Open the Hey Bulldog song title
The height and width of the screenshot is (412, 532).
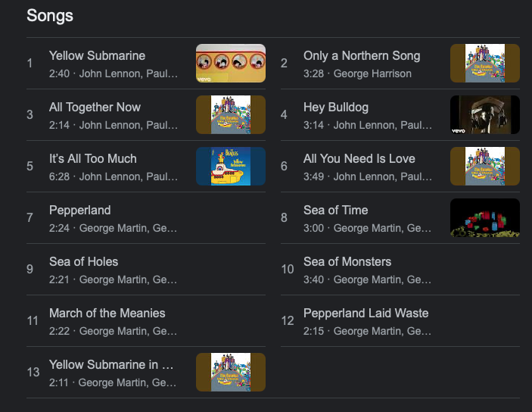point(335,107)
